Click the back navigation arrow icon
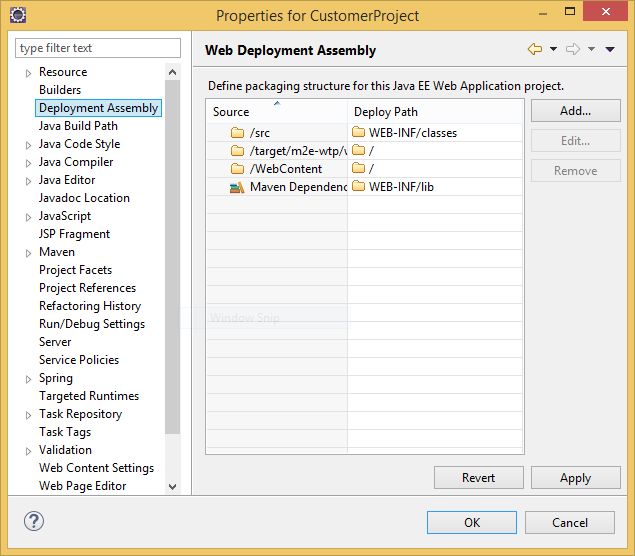Screen dimensions: 635x556 pos(535,49)
